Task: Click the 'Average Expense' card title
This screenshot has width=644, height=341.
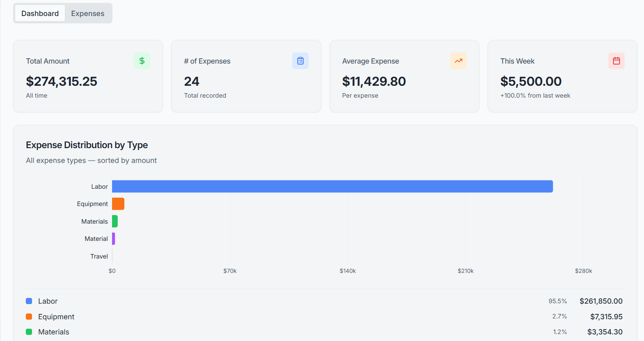Action: point(371,61)
